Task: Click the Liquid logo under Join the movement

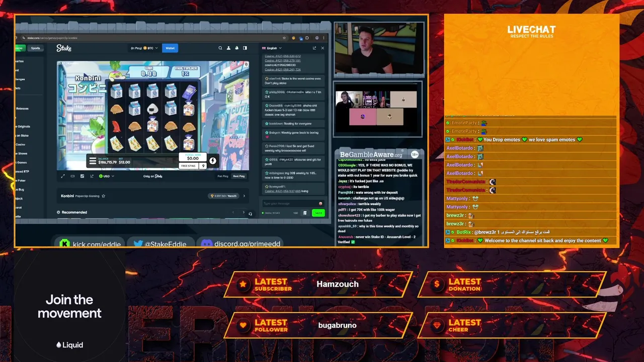Action: (69, 345)
